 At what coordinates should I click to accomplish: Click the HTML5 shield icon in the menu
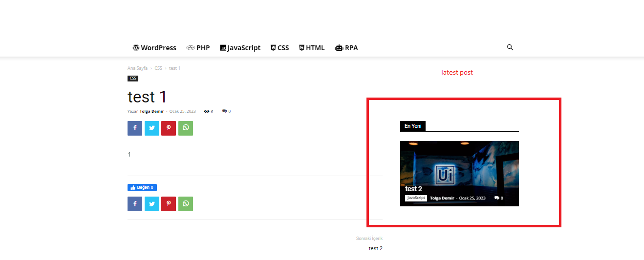[302, 48]
